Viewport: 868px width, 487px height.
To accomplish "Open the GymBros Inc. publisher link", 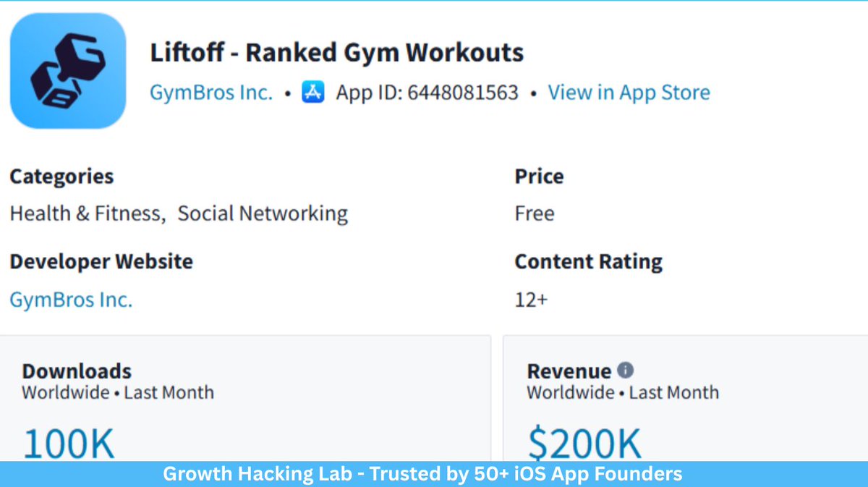I will pos(211,93).
